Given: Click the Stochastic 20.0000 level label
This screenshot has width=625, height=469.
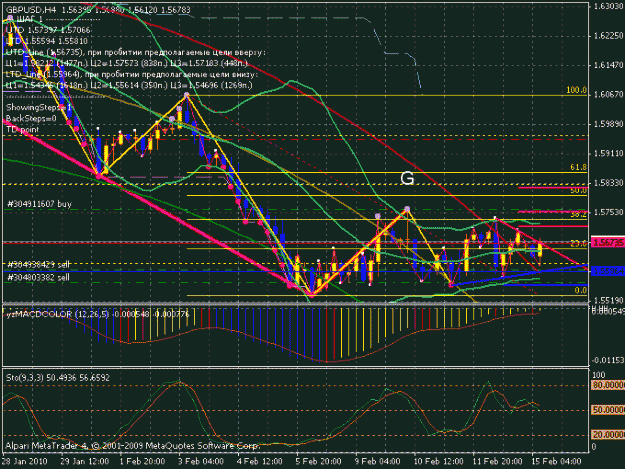Looking at the screenshot, I should tap(608, 435).
